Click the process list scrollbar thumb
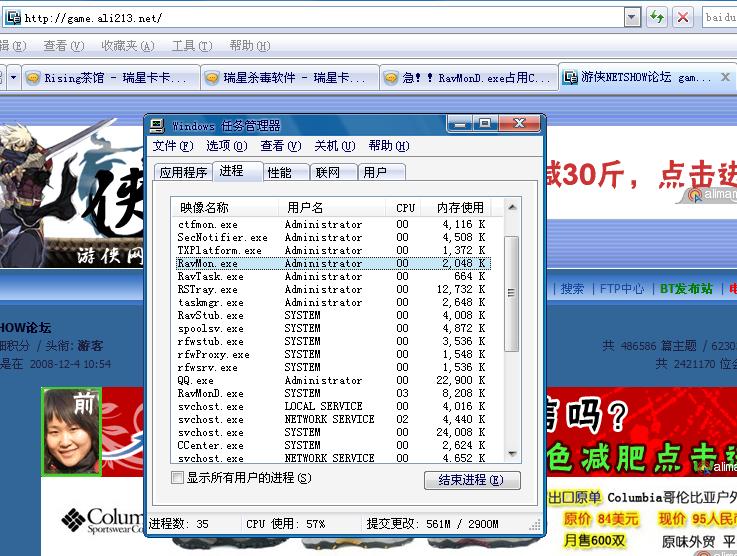This screenshot has width=737, height=556. tap(511, 294)
